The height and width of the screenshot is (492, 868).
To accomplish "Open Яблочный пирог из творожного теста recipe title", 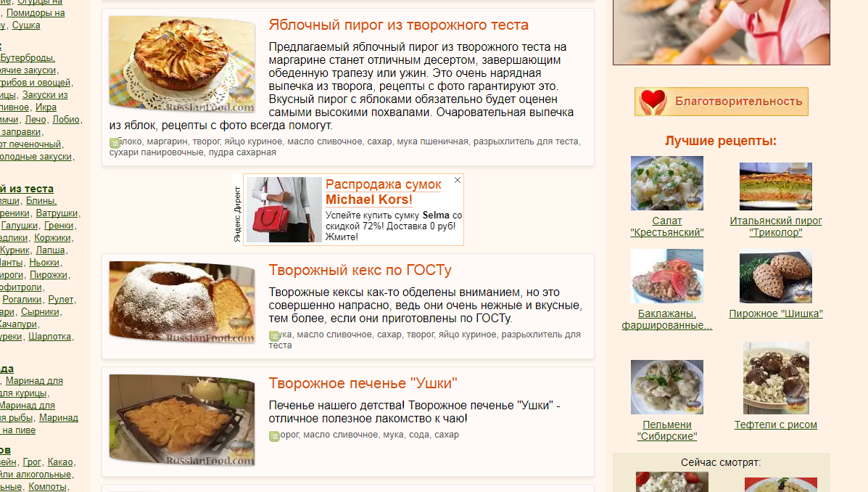I will click(x=399, y=25).
